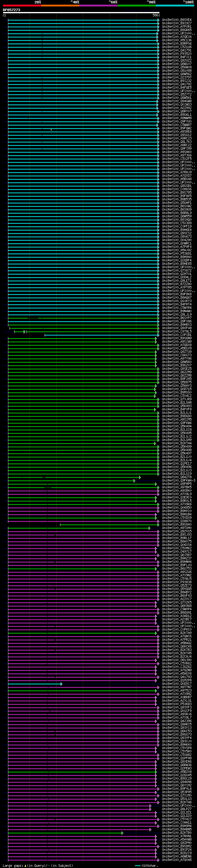This screenshot has width=197, height=868.
Task: Open hit UniRef100_B9SVE4 label
Action: 176,20
